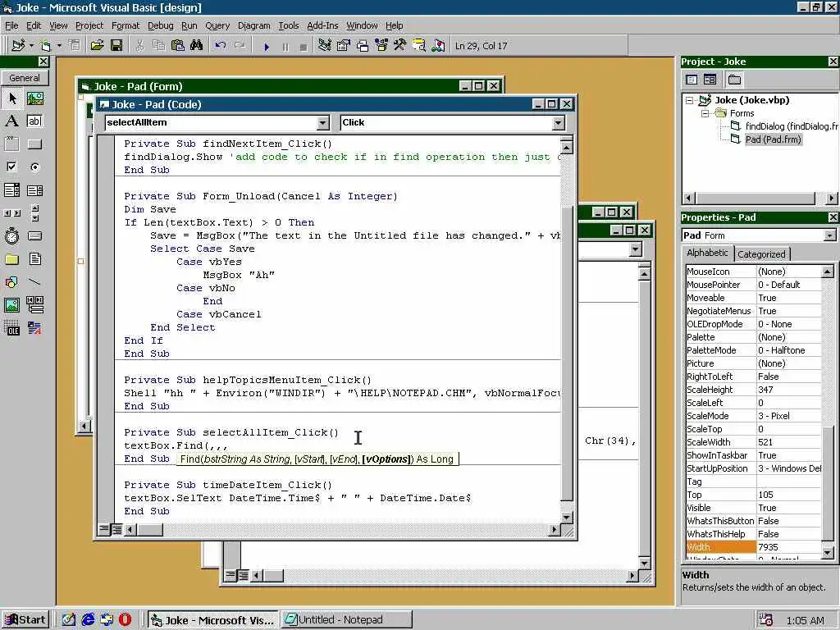
Task: Click the Internet Explorer quick launch icon
Action: click(x=88, y=620)
